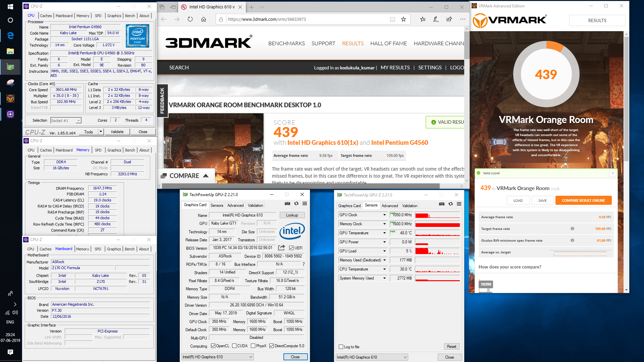Click the FEEDBACK side tab on 3DMark page
Screen dimensions: 644x362
click(162, 101)
